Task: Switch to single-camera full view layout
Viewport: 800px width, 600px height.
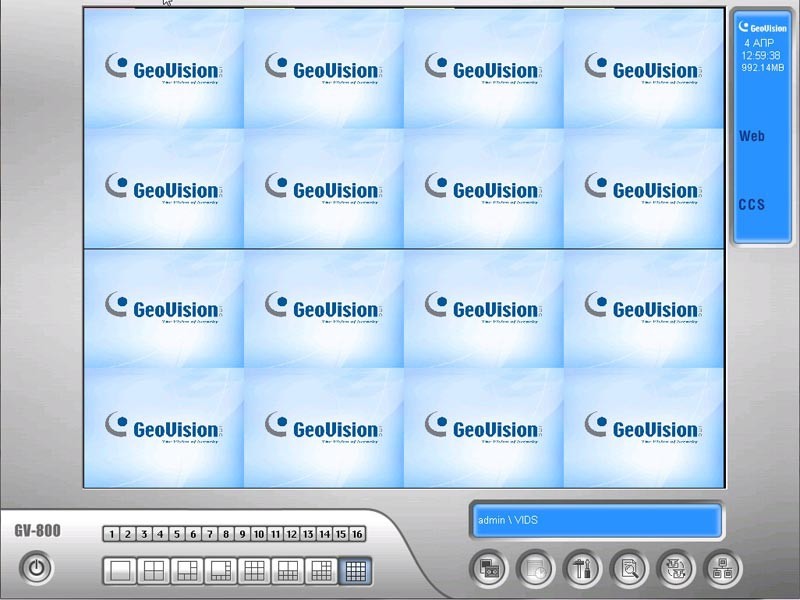Action: click(x=119, y=570)
